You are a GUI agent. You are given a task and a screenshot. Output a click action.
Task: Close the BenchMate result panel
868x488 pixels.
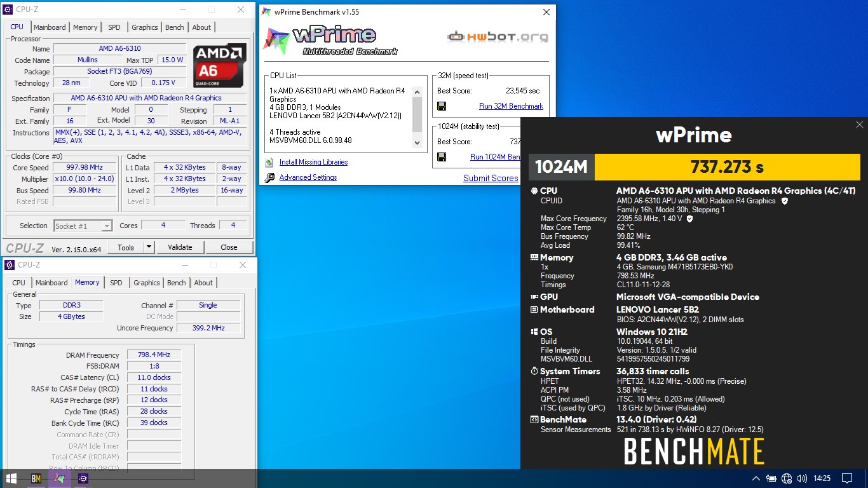[859, 125]
